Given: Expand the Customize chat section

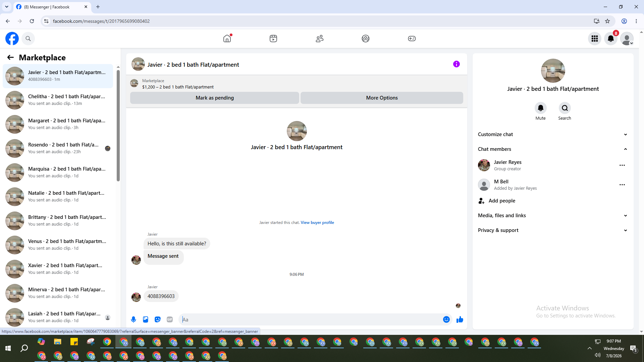Looking at the screenshot, I should [x=553, y=134].
